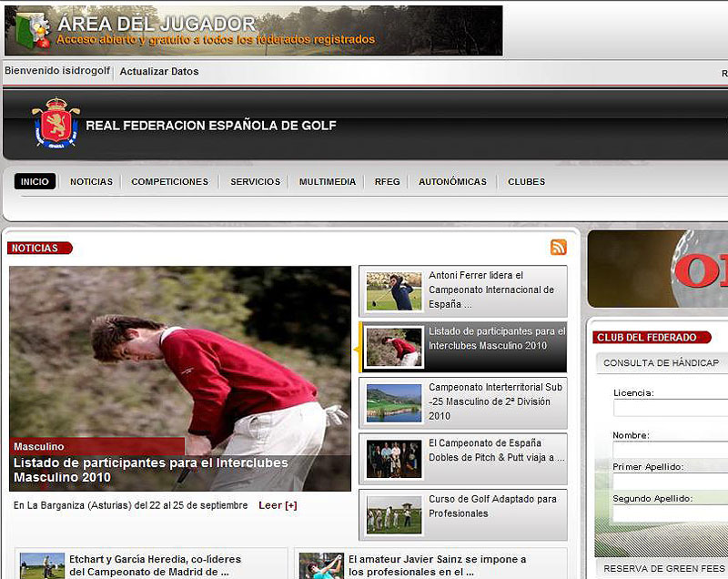Open the CLUBES menu item
Screen dimensions: 728x579
click(527, 181)
